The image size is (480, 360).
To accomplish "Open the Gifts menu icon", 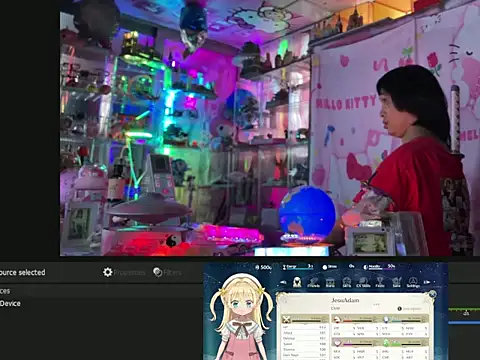I will tap(347, 282).
